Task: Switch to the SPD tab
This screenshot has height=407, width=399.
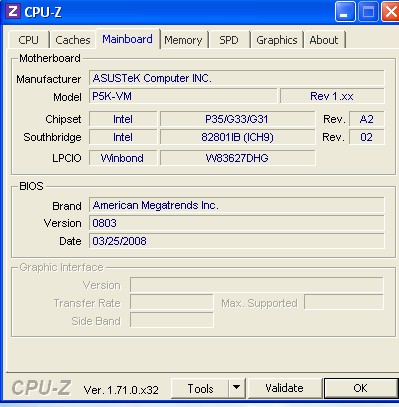Action: (x=229, y=40)
